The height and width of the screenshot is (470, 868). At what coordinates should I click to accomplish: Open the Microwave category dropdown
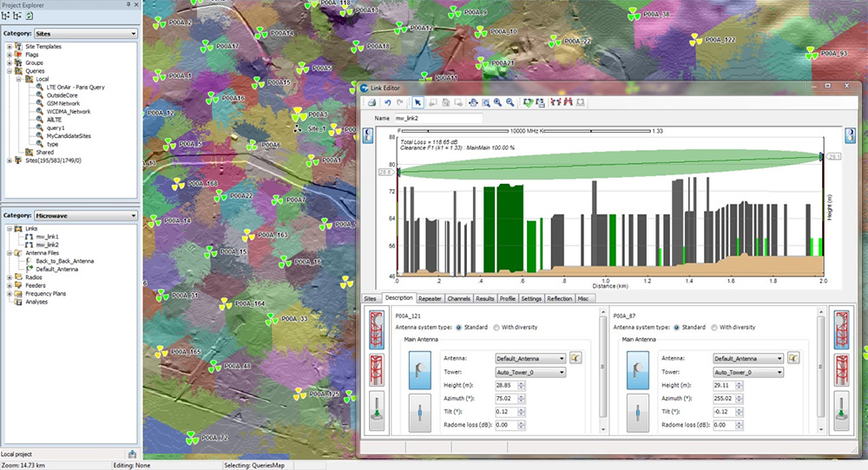coord(86,216)
